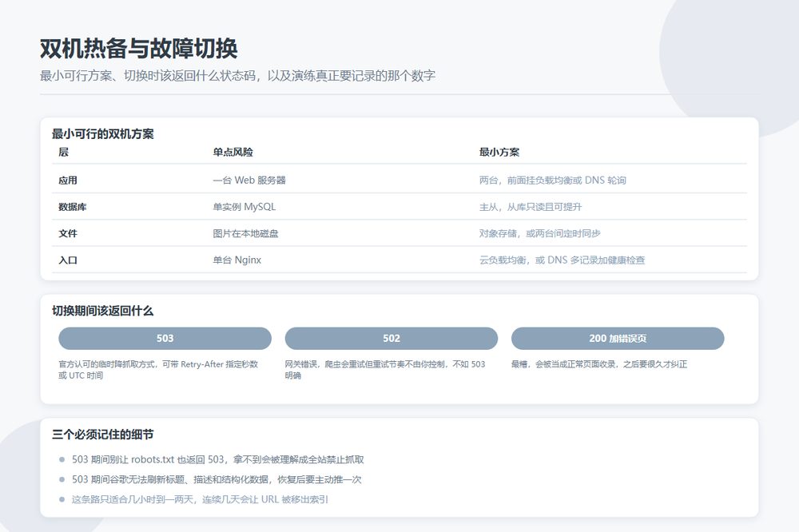Click the bullet about 谷歌无法刷新标题

pos(217,479)
